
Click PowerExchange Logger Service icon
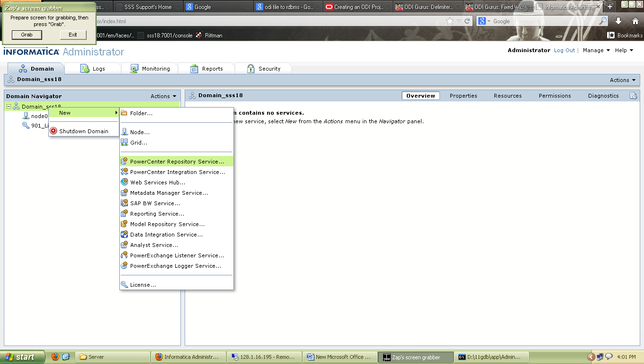tap(124, 265)
